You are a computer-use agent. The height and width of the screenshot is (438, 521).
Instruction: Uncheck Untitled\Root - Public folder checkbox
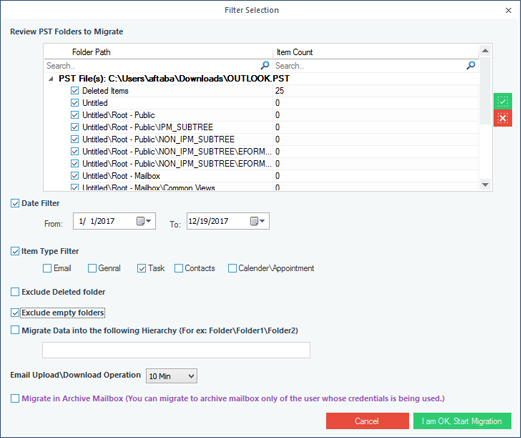[x=75, y=115]
